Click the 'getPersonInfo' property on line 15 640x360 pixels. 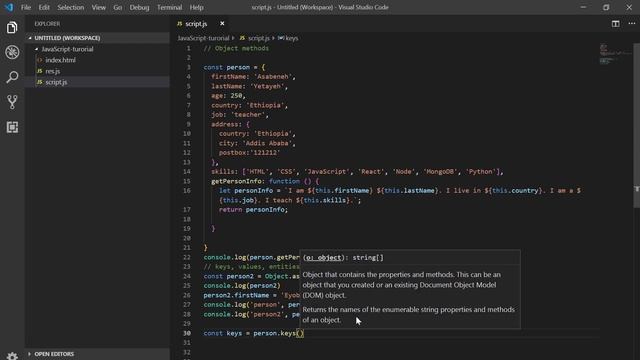click(236, 181)
